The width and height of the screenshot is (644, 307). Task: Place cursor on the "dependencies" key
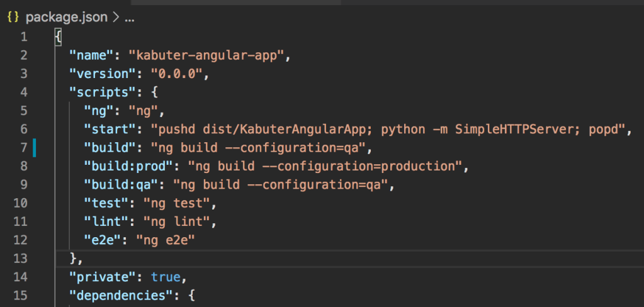118,294
